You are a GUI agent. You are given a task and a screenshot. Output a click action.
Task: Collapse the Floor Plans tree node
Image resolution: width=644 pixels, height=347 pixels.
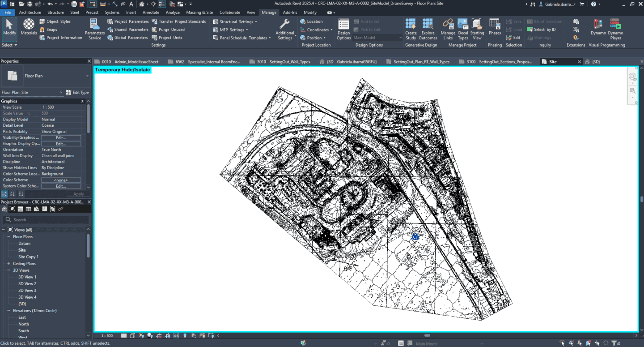coord(8,236)
